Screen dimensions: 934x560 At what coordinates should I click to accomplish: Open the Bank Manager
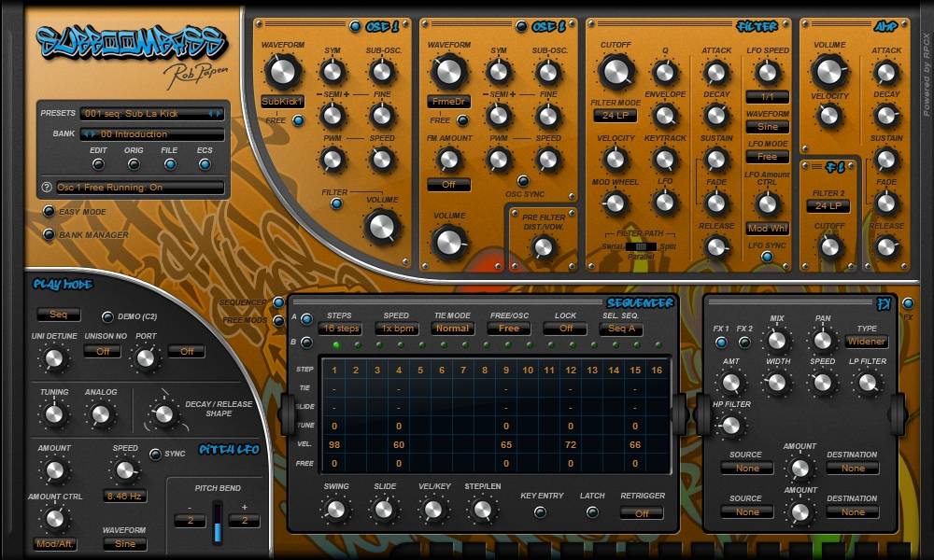(50, 235)
